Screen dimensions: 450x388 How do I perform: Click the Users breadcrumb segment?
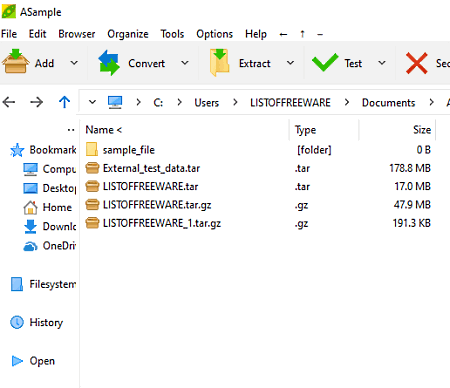click(x=207, y=102)
